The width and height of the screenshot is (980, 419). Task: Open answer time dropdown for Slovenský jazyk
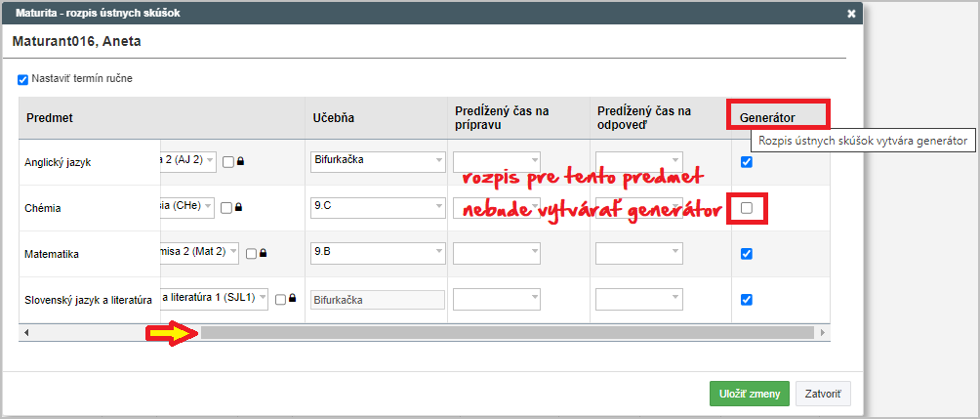coord(639,300)
